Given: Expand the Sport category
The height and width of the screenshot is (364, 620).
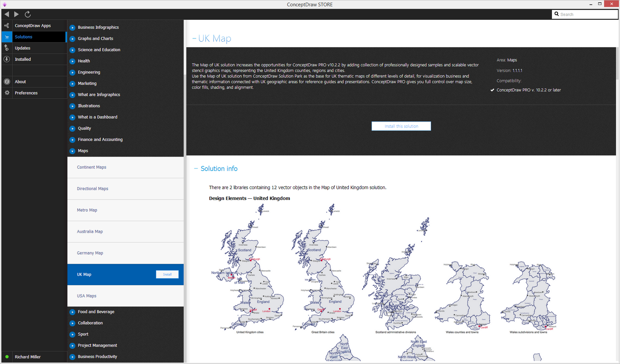Looking at the screenshot, I should tap(72, 334).
